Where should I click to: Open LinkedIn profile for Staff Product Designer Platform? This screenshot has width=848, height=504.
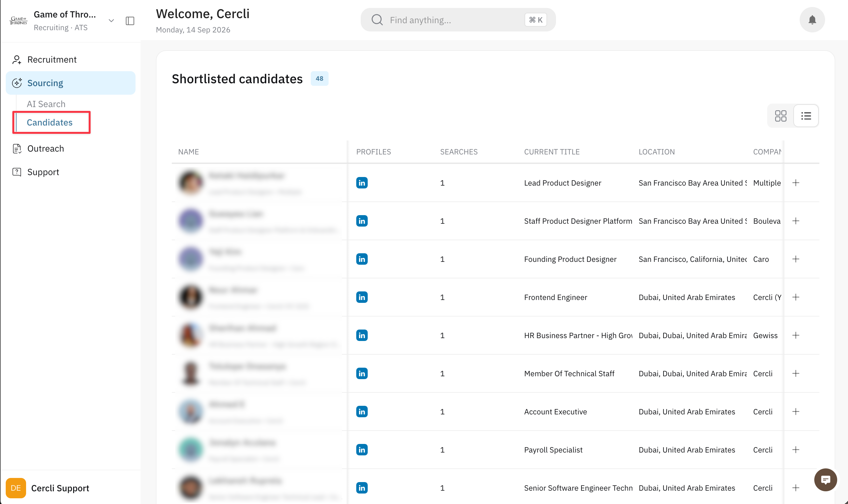[362, 221]
